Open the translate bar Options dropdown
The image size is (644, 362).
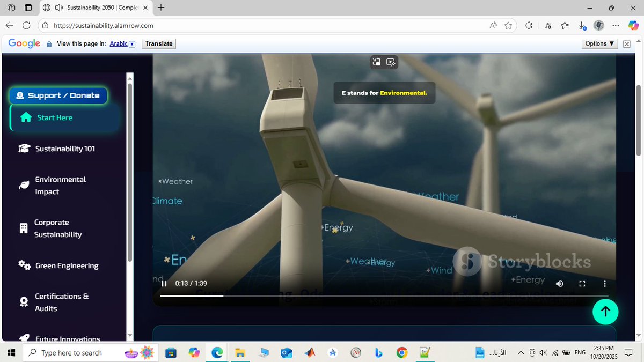coord(600,43)
